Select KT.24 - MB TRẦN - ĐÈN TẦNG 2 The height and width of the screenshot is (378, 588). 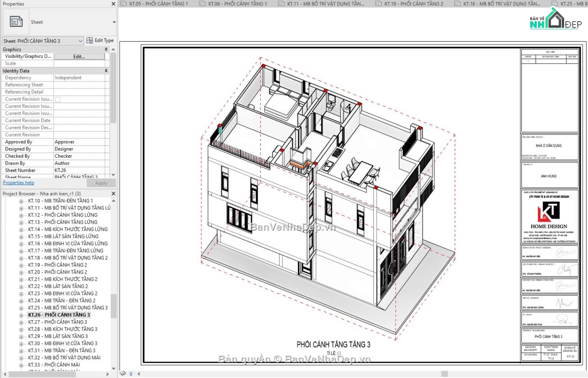pyautogui.click(x=62, y=301)
